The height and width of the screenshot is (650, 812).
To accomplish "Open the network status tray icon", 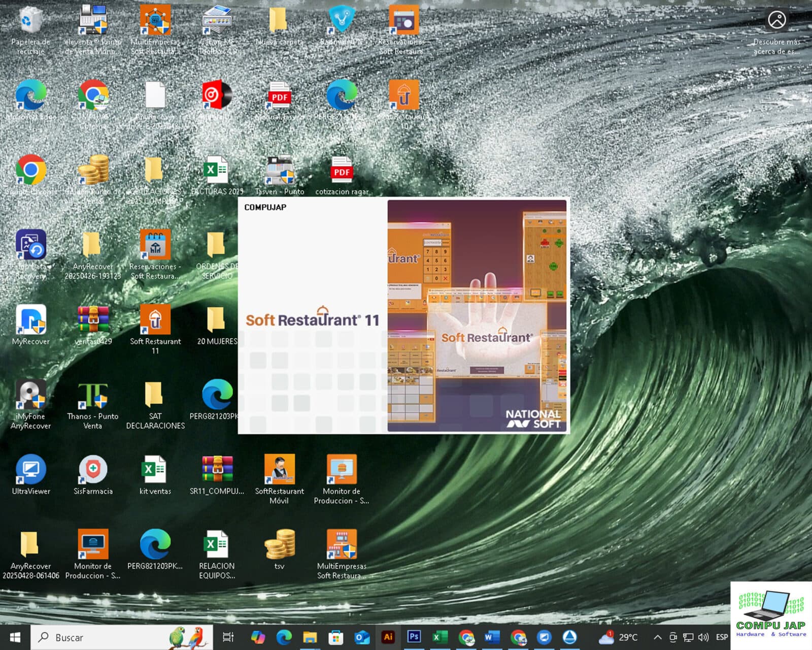I will [688, 637].
